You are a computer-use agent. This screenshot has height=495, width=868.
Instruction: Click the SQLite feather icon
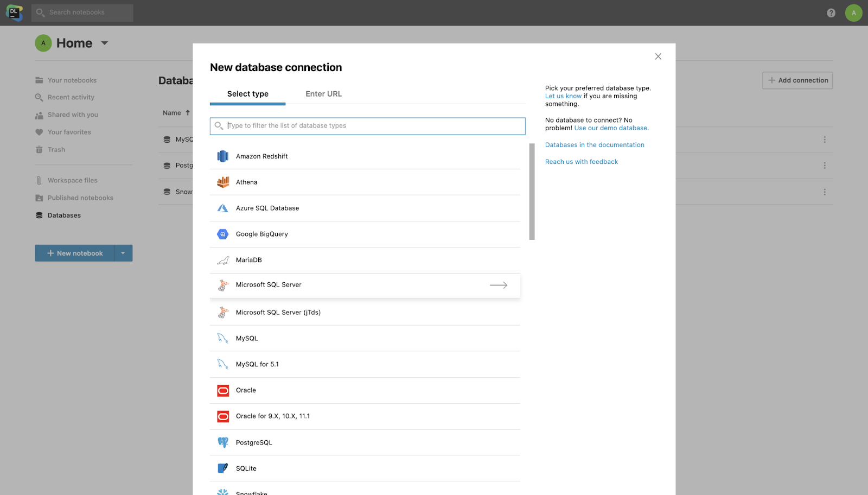pos(222,468)
